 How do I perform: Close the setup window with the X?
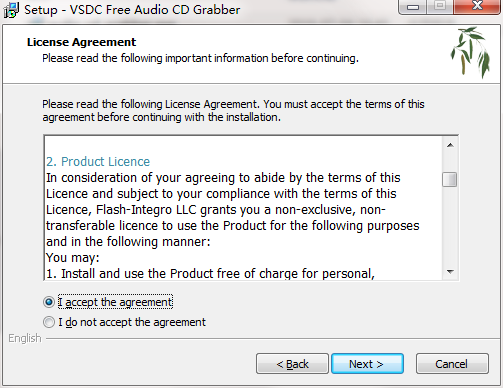click(x=477, y=6)
